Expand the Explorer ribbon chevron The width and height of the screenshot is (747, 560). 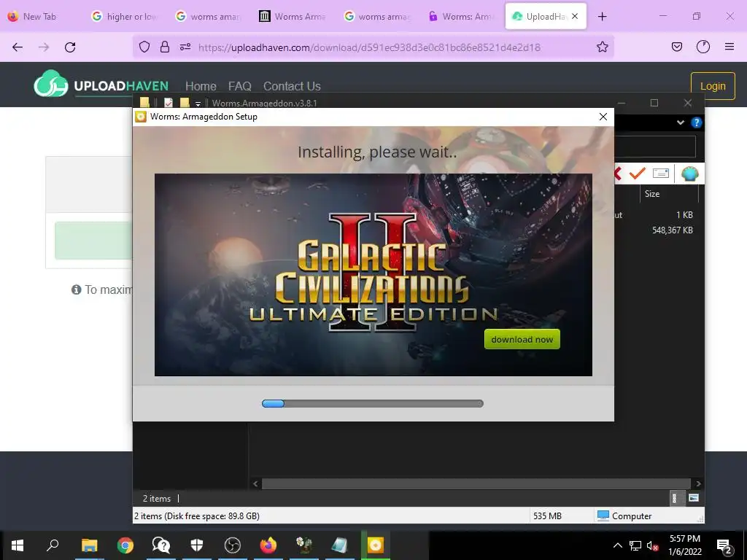(x=681, y=122)
